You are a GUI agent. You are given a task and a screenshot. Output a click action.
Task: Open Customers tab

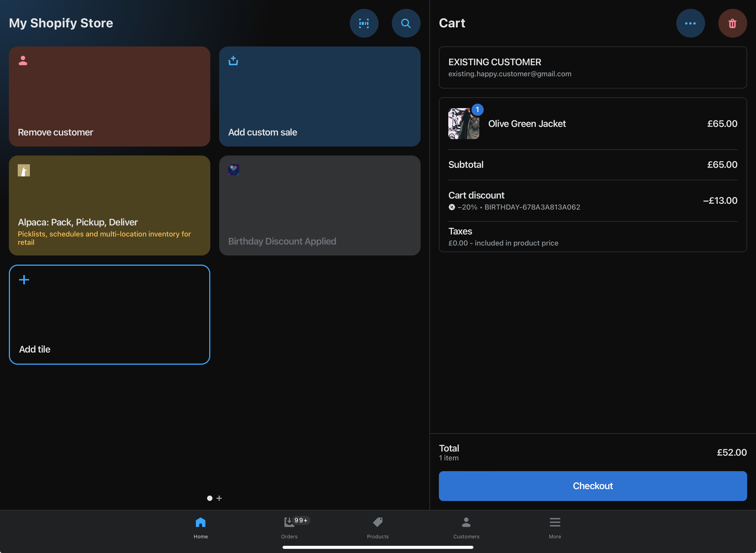[466, 528]
